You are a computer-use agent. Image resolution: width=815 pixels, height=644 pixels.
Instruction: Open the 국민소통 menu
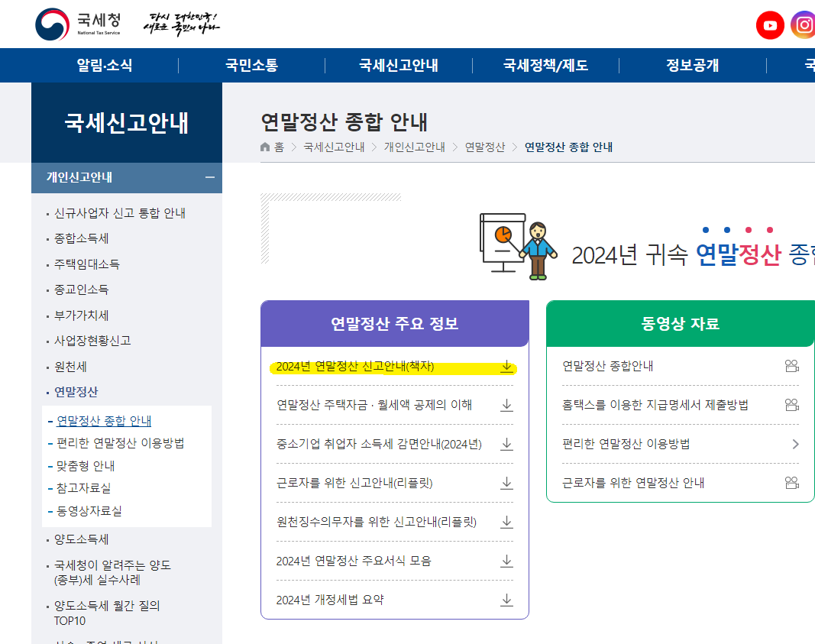251,65
